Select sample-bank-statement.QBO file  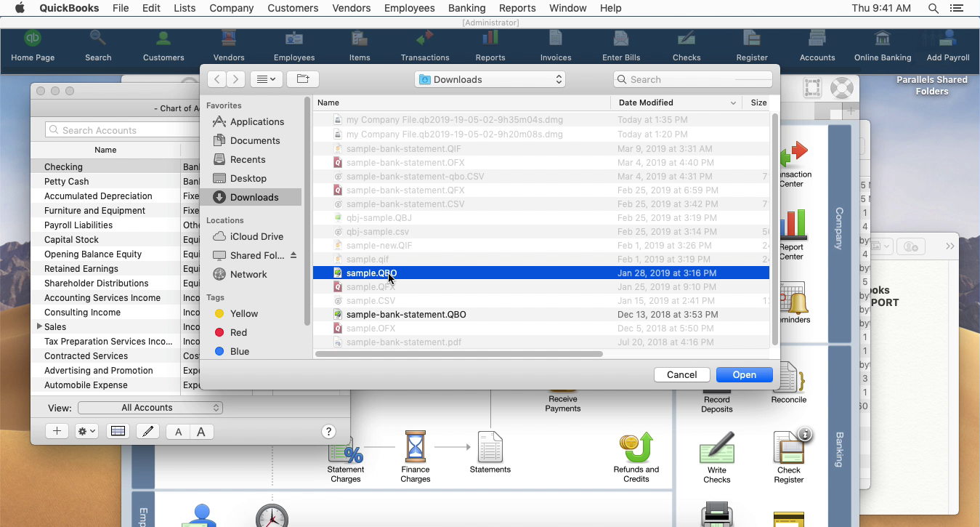[541, 314]
